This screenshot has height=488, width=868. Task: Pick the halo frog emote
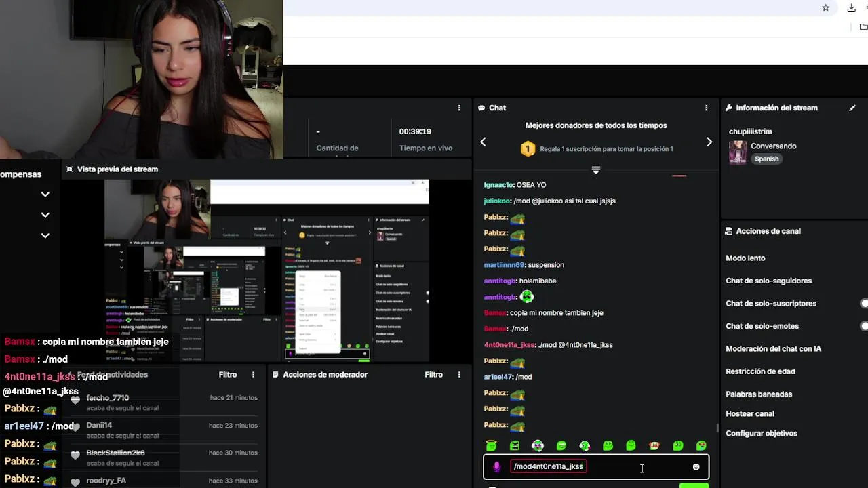pyautogui.click(x=491, y=445)
